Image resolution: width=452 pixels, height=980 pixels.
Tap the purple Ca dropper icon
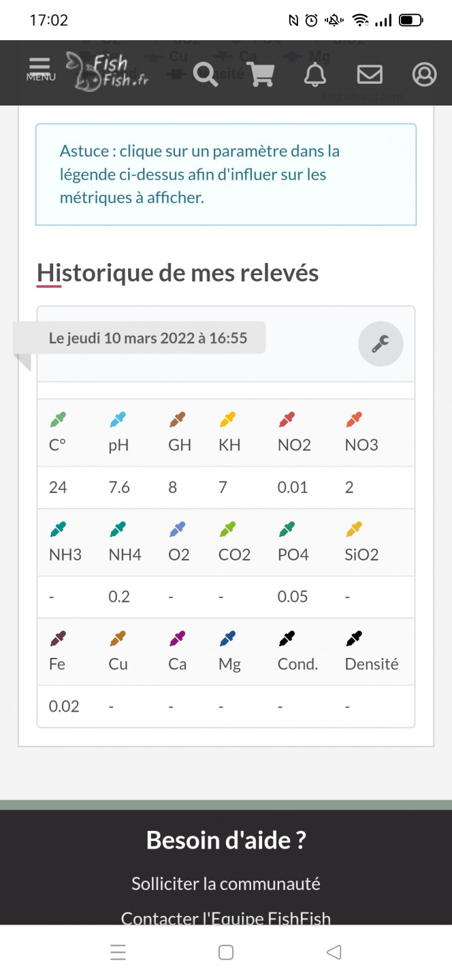pos(177,639)
